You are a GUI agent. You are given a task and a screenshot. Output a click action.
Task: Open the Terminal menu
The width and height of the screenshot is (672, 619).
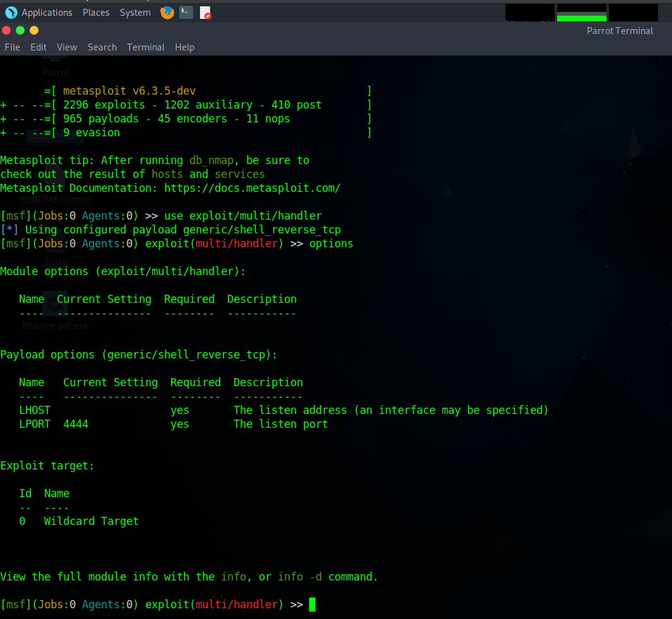(x=146, y=47)
